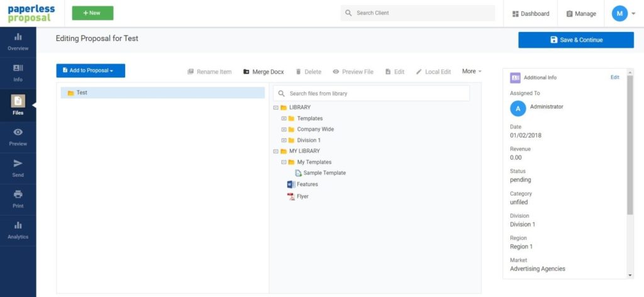Viewport: 644px width, 297px height.
Task: Click the Additional Info Edit link
Action: [615, 77]
